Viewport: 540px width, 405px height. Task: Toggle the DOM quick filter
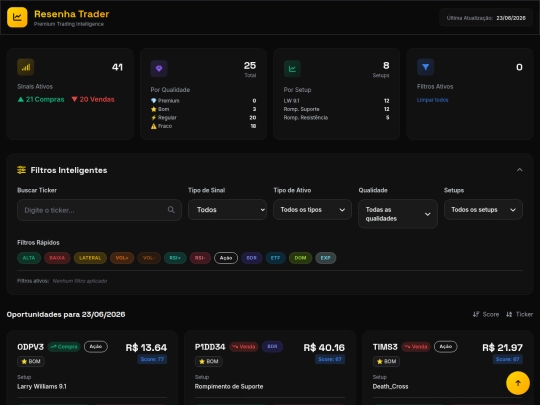click(x=300, y=258)
